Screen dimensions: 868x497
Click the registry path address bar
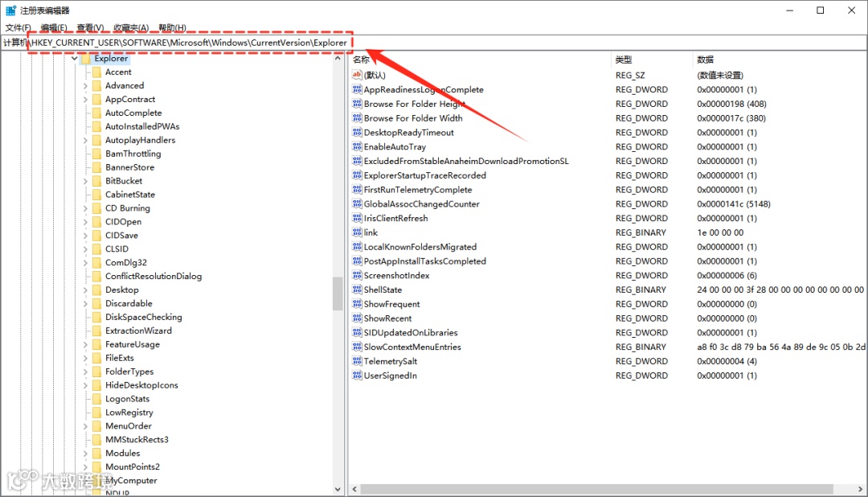tap(433, 43)
